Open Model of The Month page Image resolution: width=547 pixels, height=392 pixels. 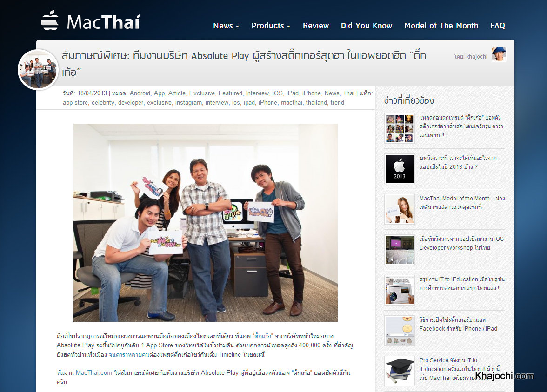coord(441,26)
